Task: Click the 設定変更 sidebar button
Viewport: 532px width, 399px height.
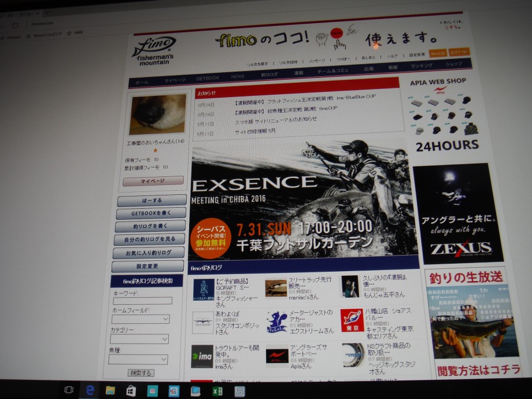Action: click(147, 267)
